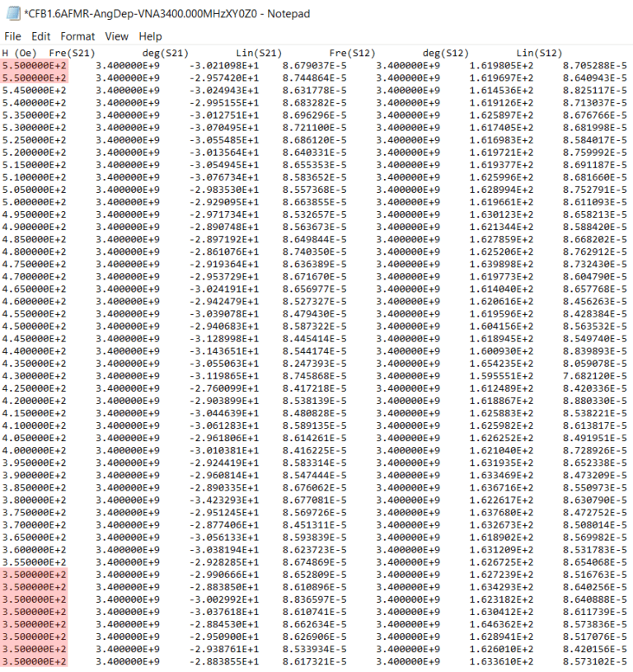This screenshot has width=633, height=672.
Task: Open the File menu
Action: 12,36
